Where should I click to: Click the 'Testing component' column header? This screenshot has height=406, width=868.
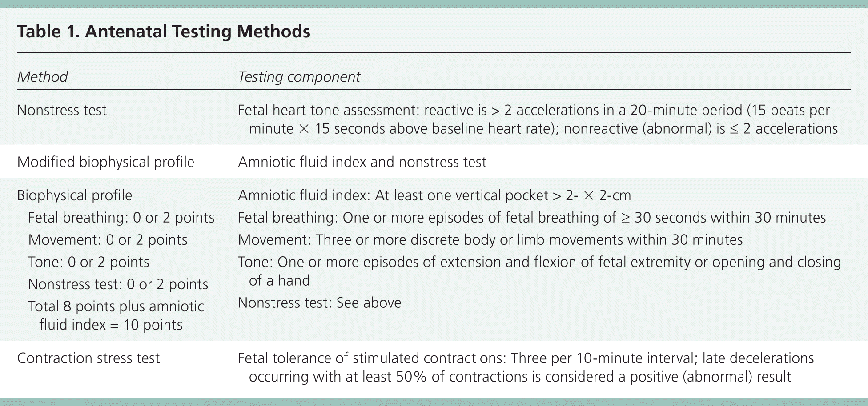pyautogui.click(x=299, y=77)
